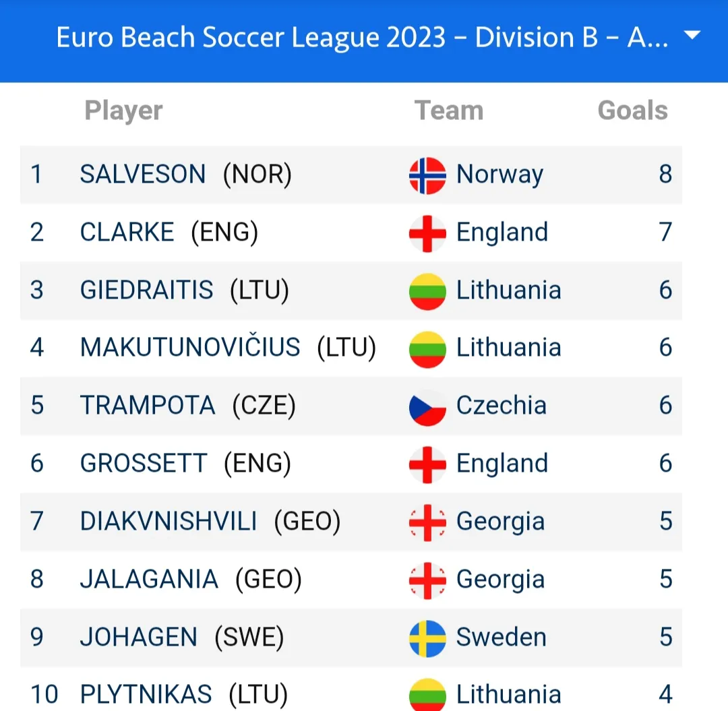Image resolution: width=728 pixels, height=711 pixels.
Task: Click the Czechia flag icon
Action: pos(427,406)
